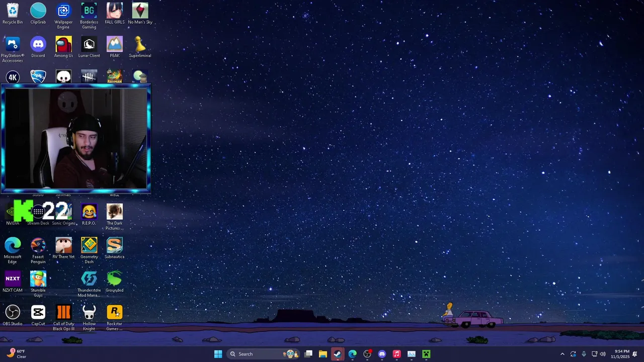Select the Hollow Knight desktop icon

[89, 318]
